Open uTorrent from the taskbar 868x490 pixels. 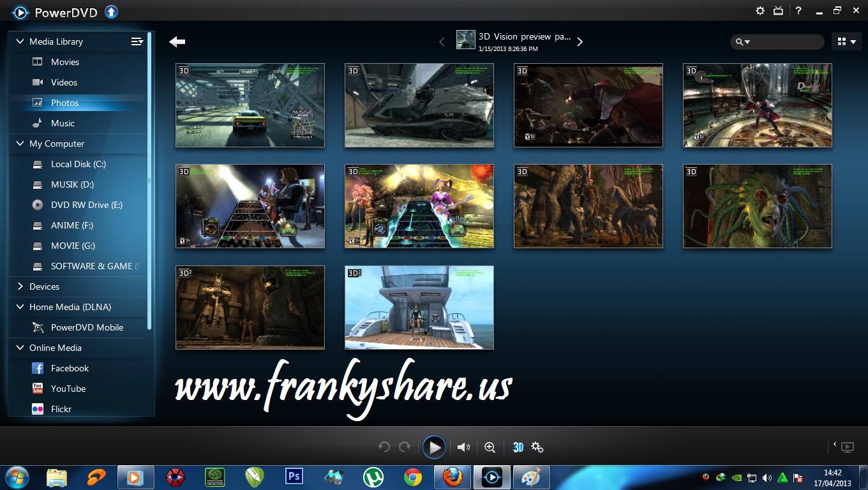click(x=373, y=477)
